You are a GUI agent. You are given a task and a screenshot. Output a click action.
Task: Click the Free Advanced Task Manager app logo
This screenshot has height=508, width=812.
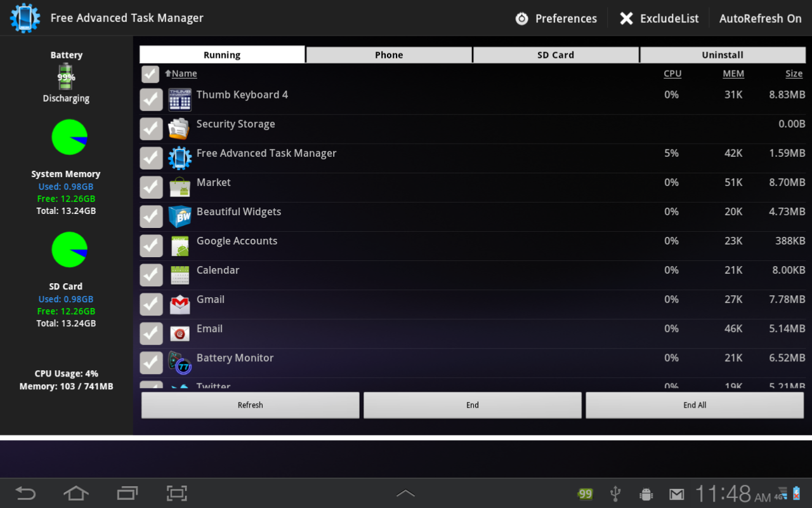(25, 18)
